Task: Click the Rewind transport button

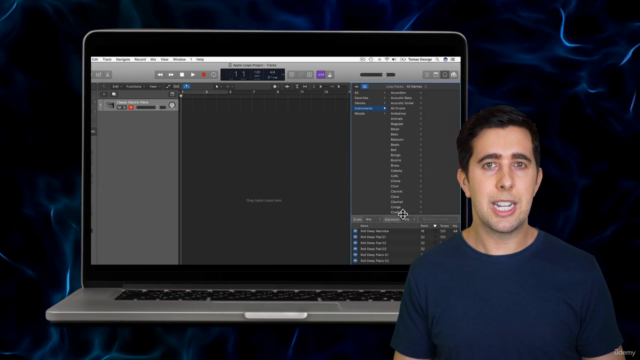Action: [x=160, y=75]
